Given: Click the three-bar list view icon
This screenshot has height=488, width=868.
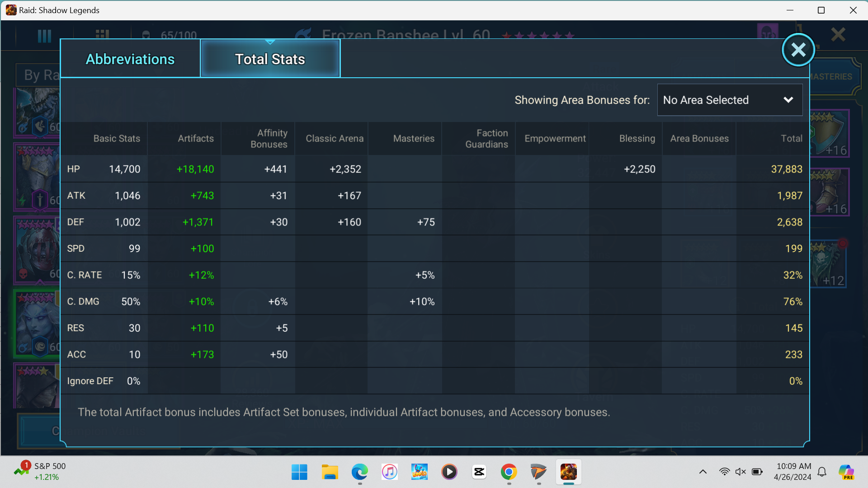Looking at the screenshot, I should (44, 36).
